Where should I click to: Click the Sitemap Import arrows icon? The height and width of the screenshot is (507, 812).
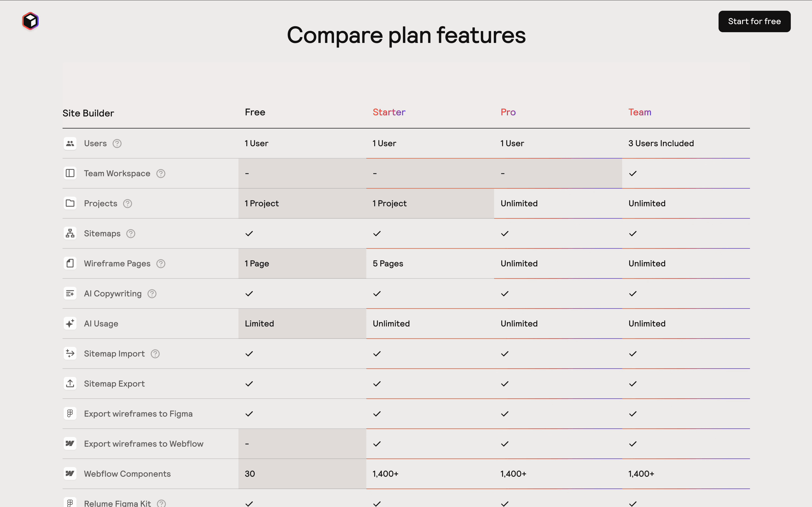[70, 353]
